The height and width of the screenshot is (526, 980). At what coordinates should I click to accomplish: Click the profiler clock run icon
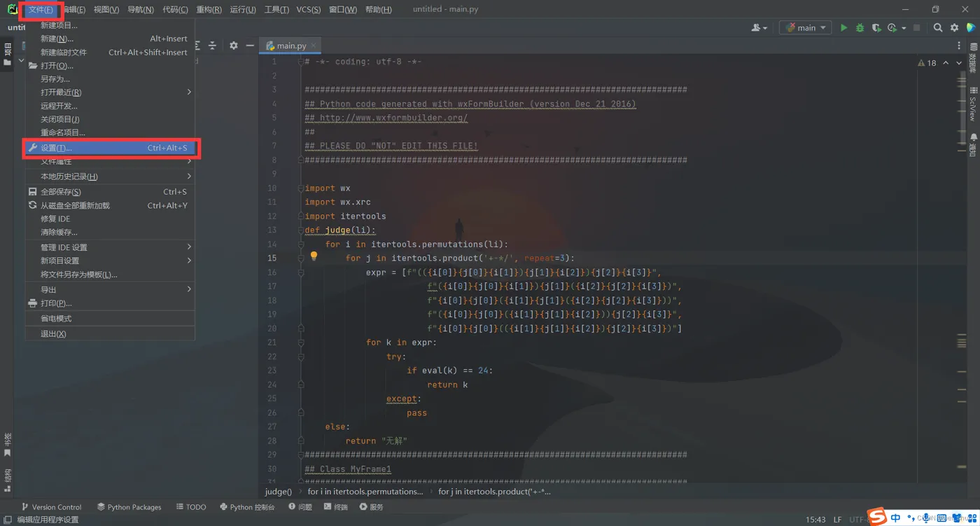892,28
